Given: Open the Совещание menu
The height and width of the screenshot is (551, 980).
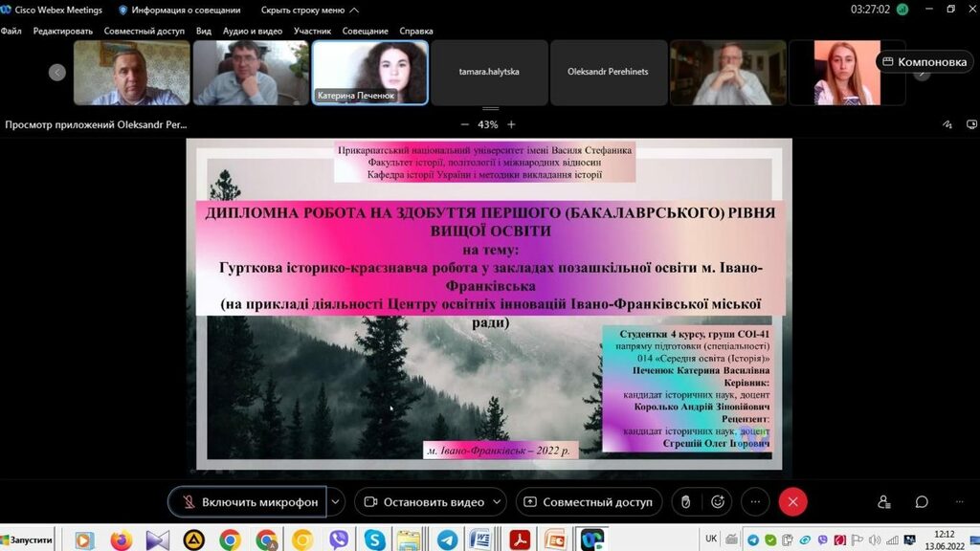Looking at the screenshot, I should coord(365,31).
